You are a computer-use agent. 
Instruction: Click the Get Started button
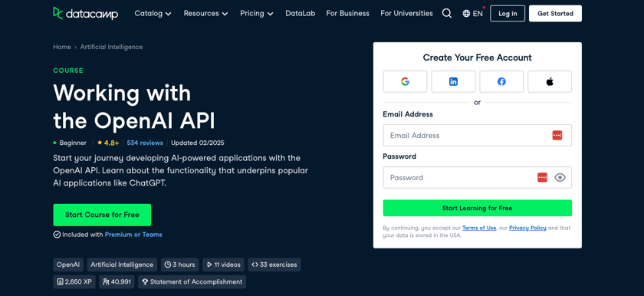tap(555, 14)
